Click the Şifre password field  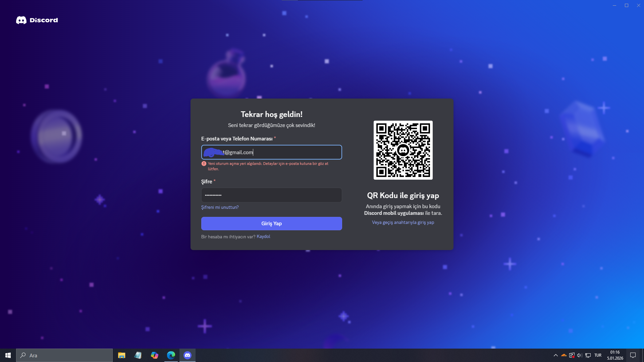tap(271, 195)
